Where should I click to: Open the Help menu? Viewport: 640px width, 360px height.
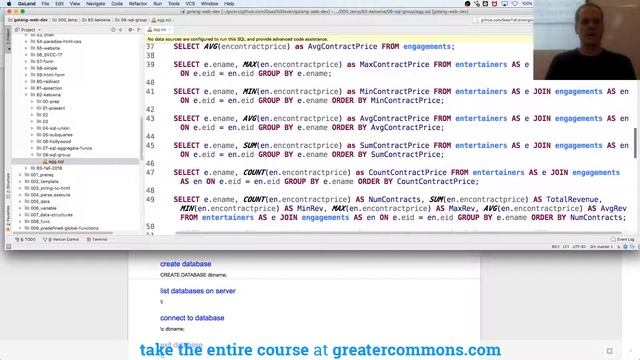click(229, 4)
